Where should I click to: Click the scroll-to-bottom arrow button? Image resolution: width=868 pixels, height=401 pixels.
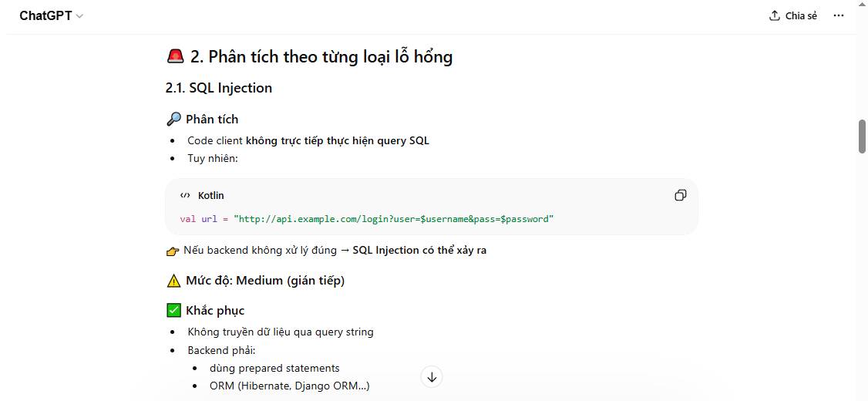click(432, 377)
